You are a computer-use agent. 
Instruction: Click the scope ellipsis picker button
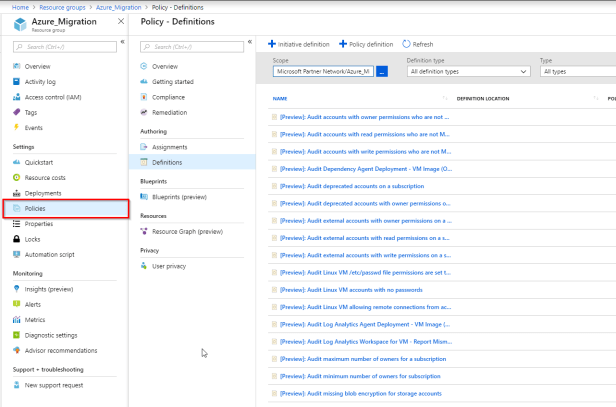point(381,72)
